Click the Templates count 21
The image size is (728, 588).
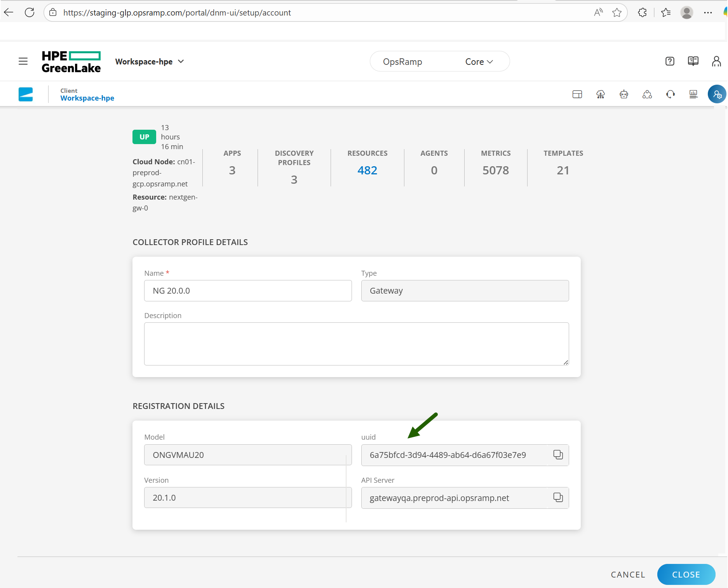563,170
